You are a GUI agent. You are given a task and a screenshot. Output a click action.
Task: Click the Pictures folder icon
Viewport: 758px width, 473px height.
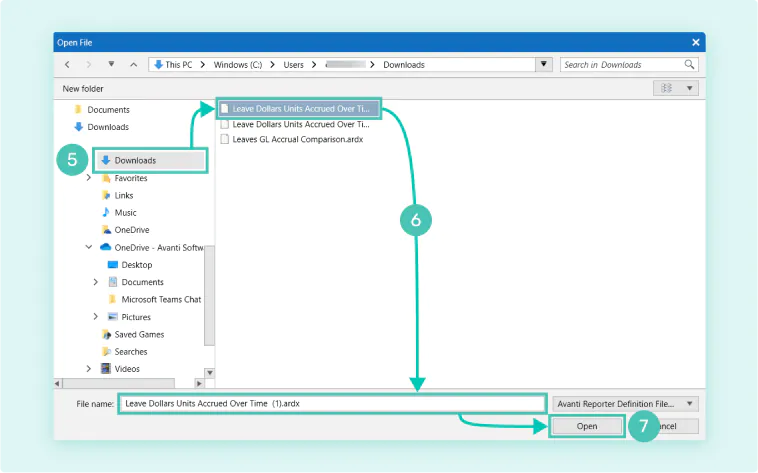point(113,317)
